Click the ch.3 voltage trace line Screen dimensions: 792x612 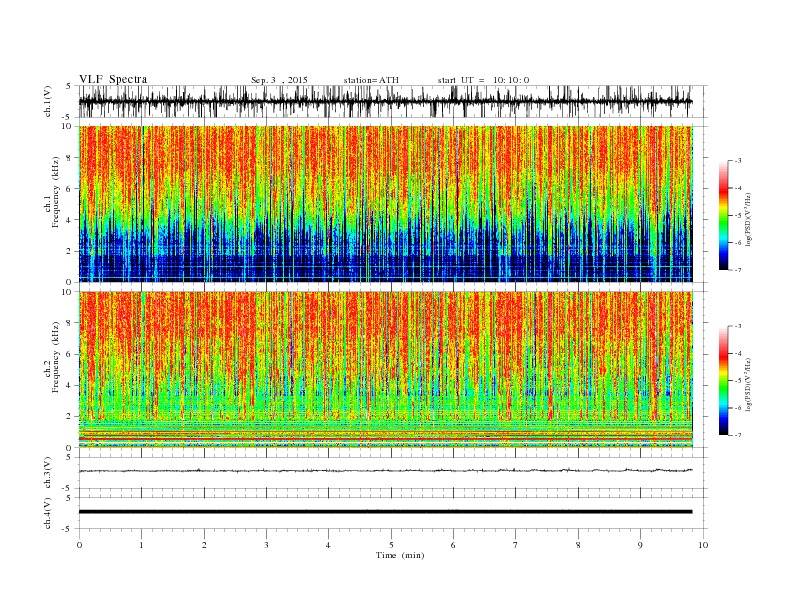pos(385,471)
